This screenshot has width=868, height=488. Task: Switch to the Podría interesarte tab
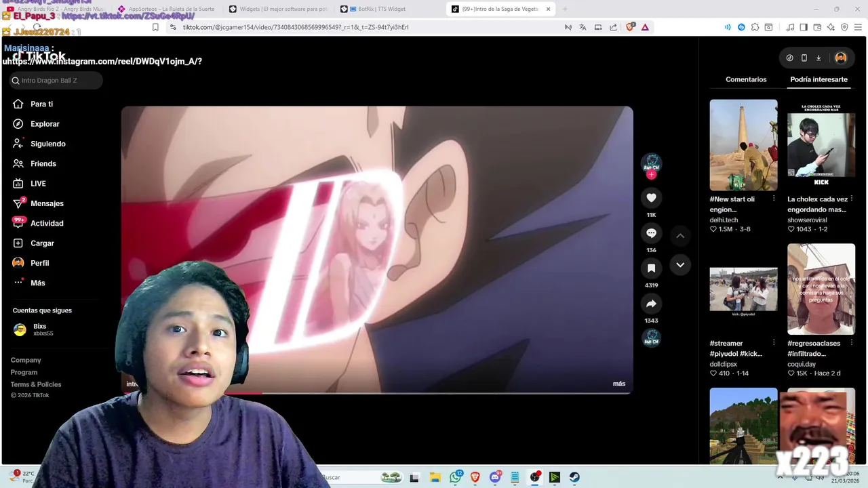click(x=818, y=79)
